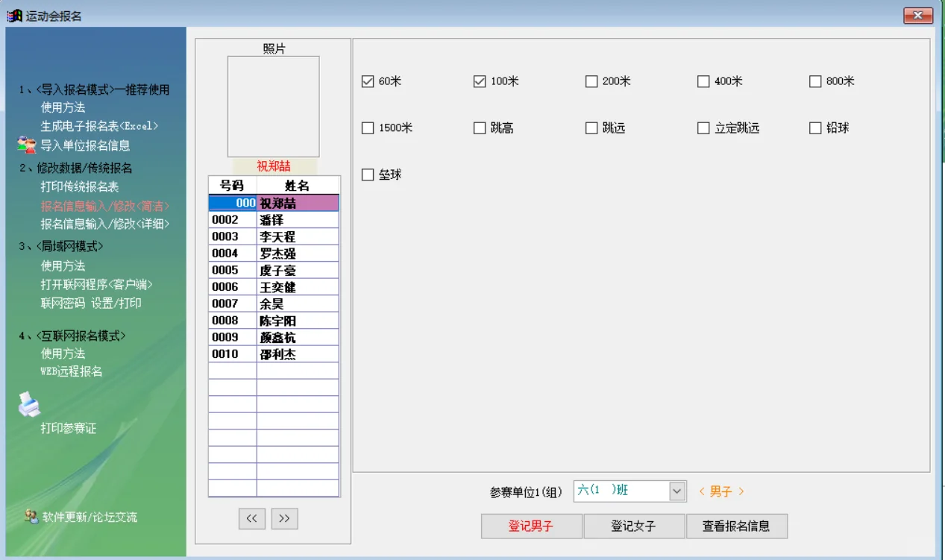Open 查看报名信息 to review entries

point(737,526)
